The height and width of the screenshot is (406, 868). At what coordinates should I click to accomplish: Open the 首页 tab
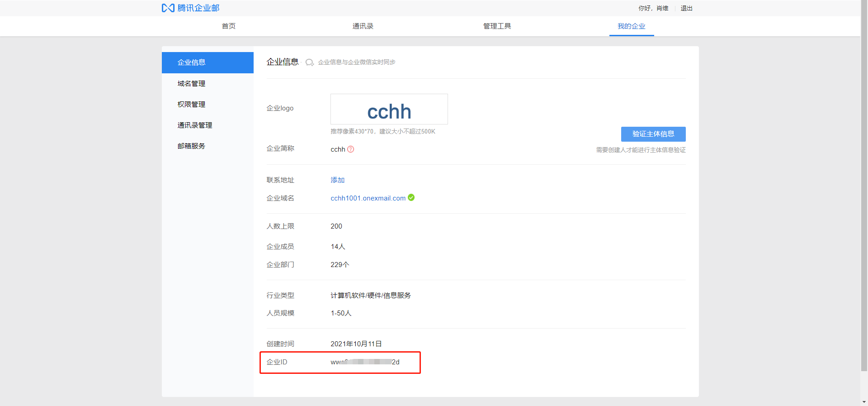coord(229,26)
